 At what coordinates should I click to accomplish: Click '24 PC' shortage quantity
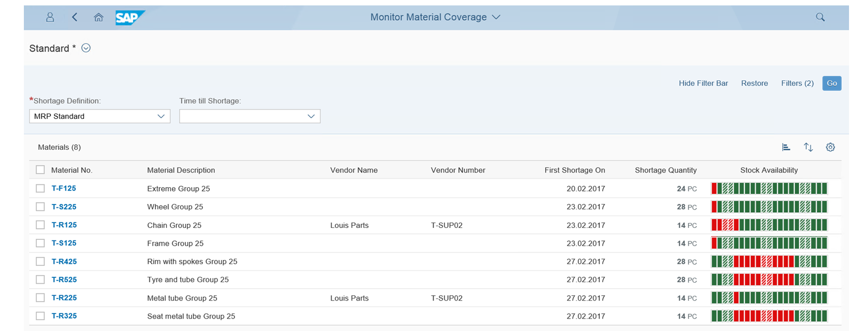point(687,188)
